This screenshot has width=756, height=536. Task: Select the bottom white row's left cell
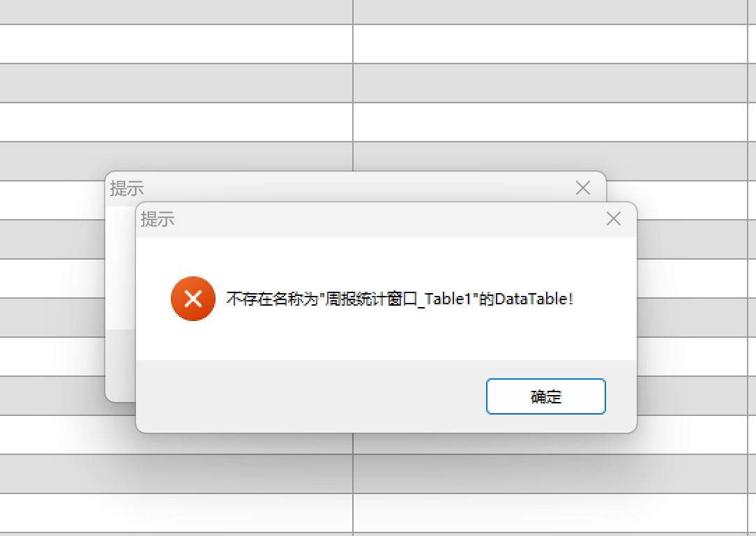coord(176,513)
